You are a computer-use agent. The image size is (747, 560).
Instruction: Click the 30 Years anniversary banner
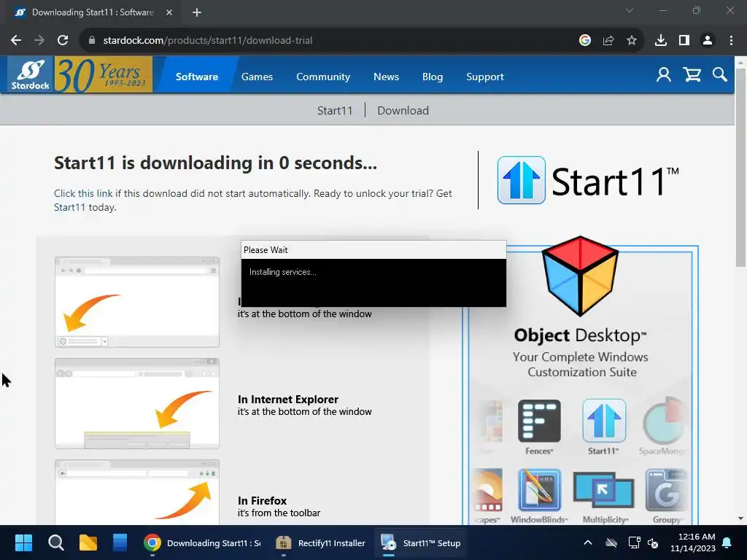tap(104, 74)
